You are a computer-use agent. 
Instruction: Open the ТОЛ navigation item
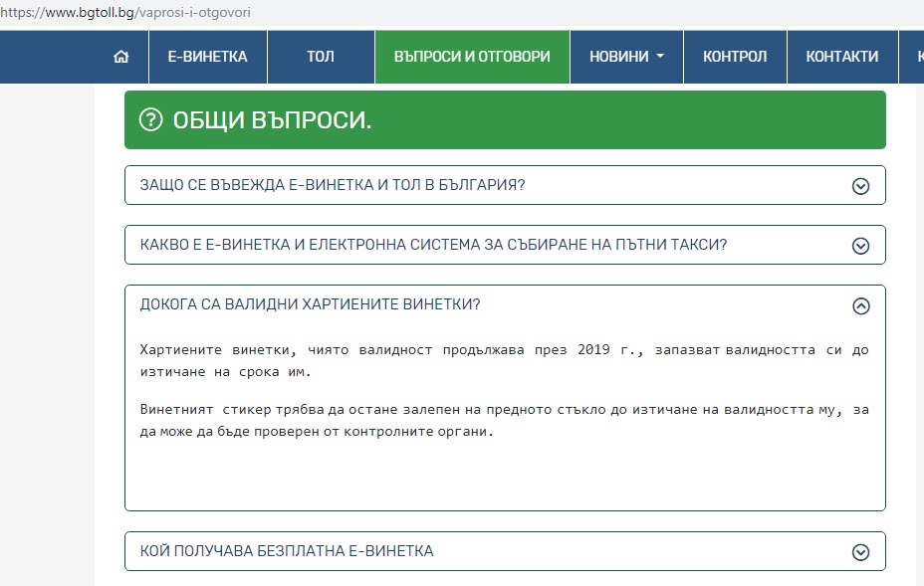(x=322, y=57)
